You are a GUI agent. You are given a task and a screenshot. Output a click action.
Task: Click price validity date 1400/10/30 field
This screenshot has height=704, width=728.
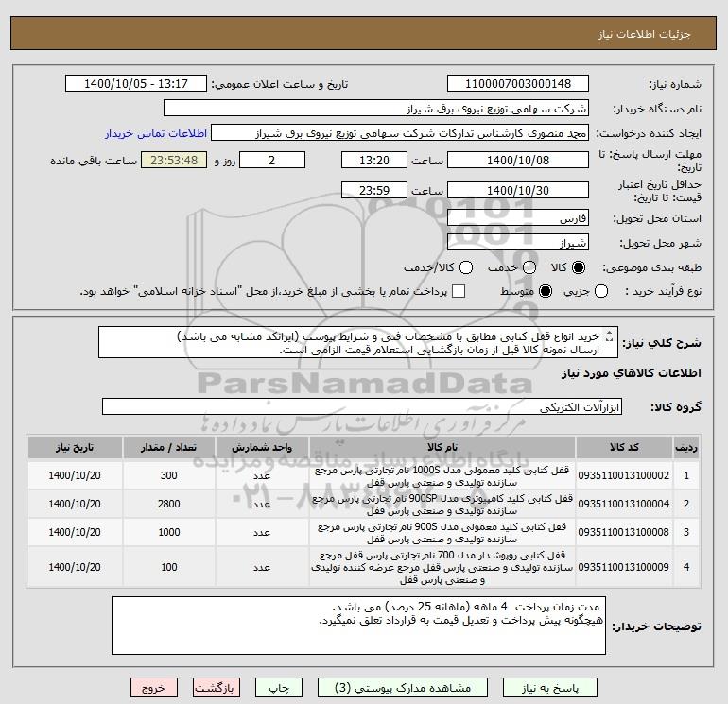pos(518,191)
